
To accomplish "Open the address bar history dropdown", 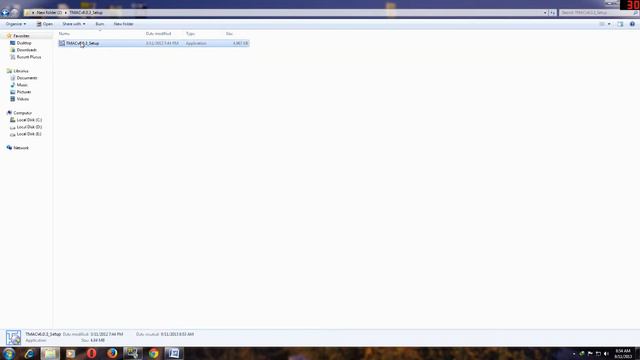I will point(545,13).
